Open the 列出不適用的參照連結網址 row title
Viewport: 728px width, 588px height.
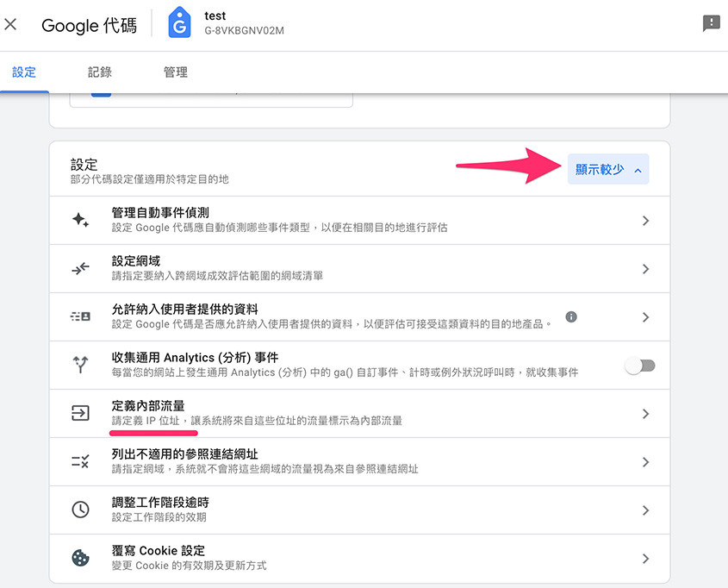click(x=184, y=454)
